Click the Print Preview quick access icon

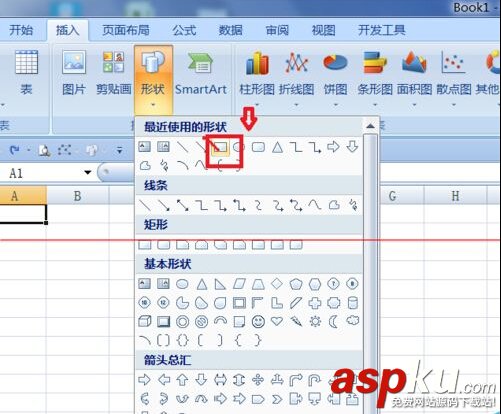44,150
